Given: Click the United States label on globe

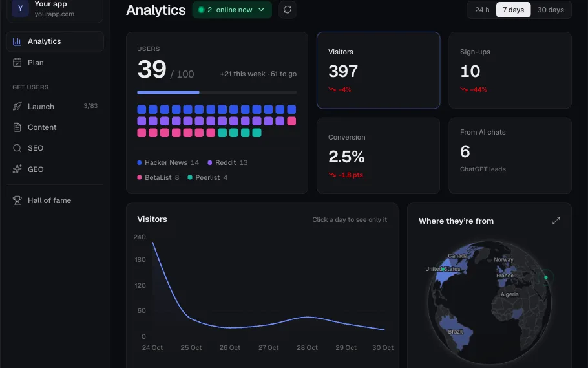Looking at the screenshot, I should click(443, 269).
